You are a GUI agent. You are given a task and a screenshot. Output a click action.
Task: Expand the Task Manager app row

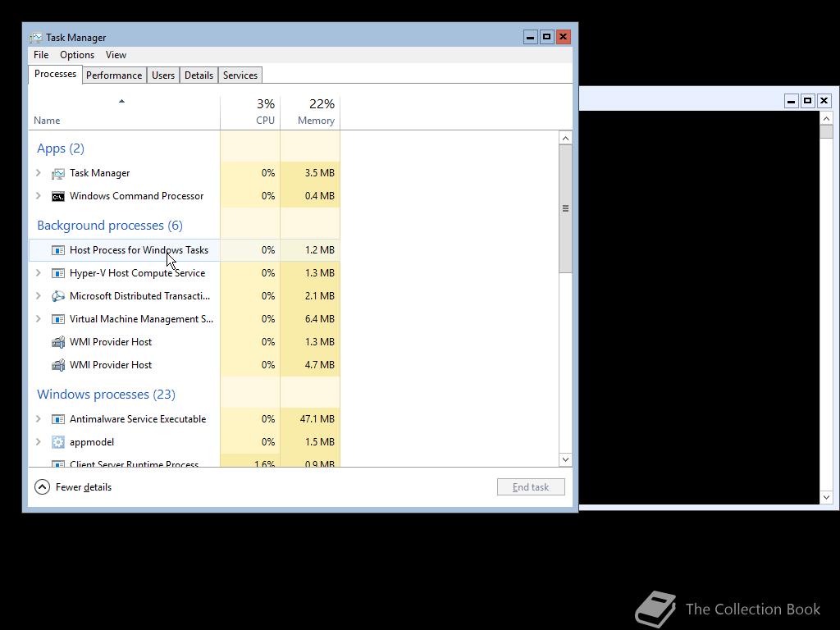tap(38, 172)
